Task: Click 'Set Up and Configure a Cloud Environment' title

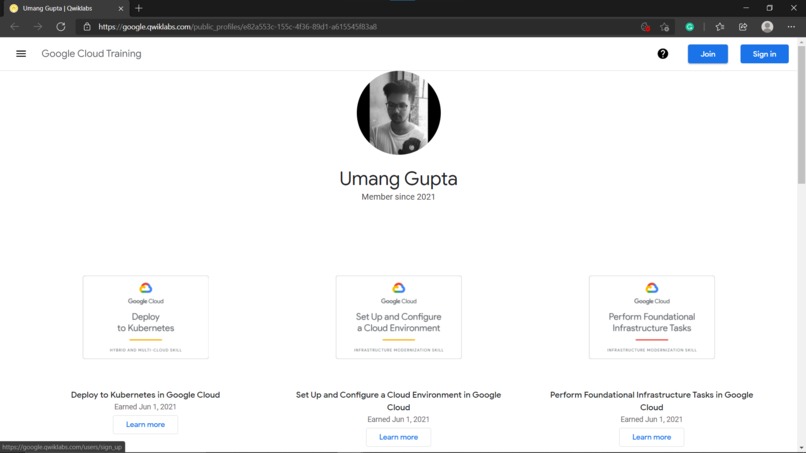Action: click(398, 401)
